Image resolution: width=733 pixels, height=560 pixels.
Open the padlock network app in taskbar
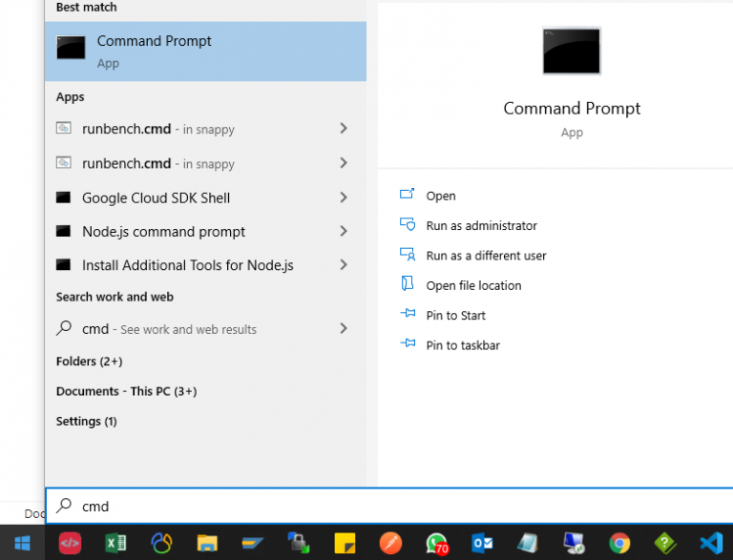pyautogui.click(x=298, y=543)
